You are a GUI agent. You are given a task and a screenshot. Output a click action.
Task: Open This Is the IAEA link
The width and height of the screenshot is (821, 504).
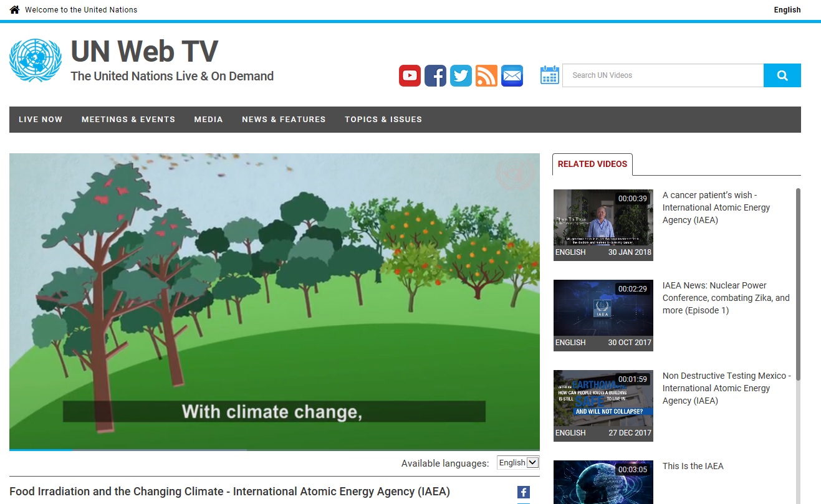693,466
